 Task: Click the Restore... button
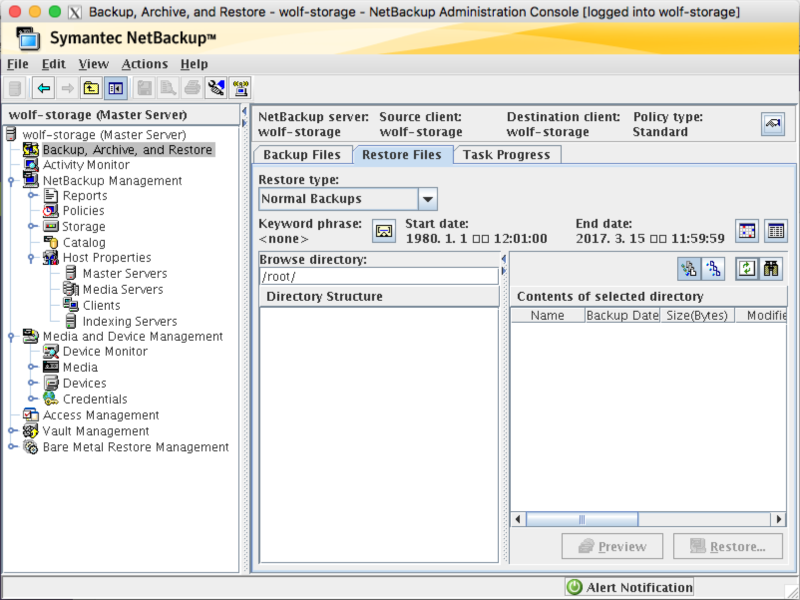point(728,546)
